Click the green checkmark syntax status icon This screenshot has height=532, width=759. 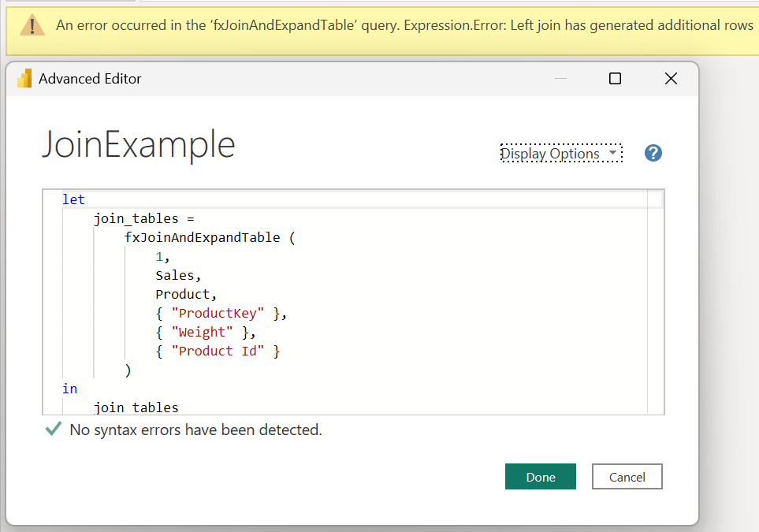(x=54, y=430)
